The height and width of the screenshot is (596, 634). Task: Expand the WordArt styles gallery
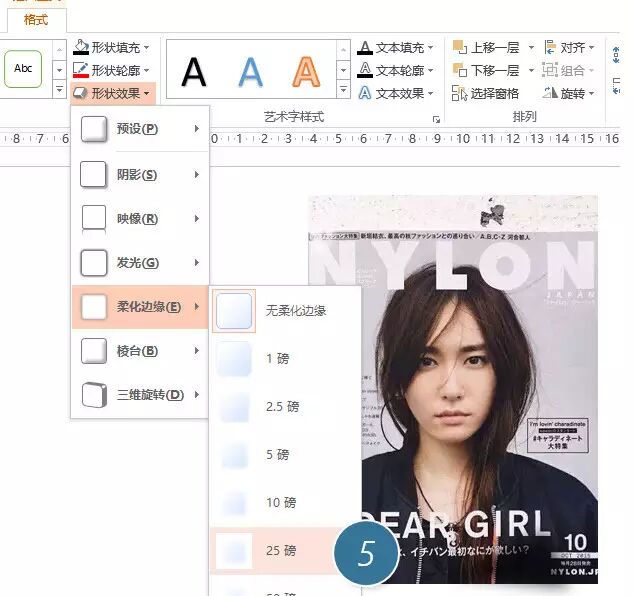click(343, 89)
